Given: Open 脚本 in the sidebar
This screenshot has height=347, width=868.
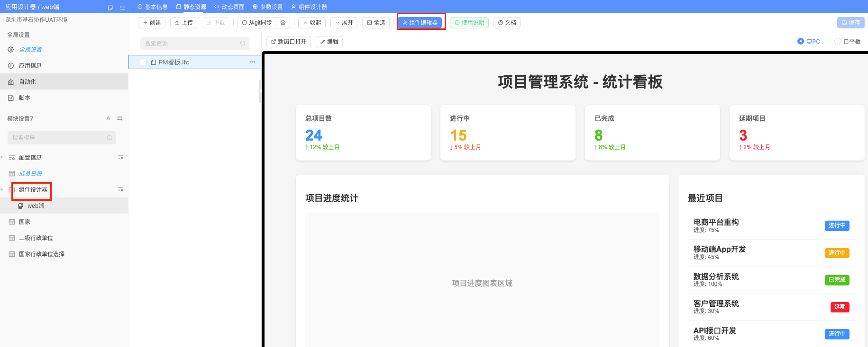Looking at the screenshot, I should tap(64, 98).
